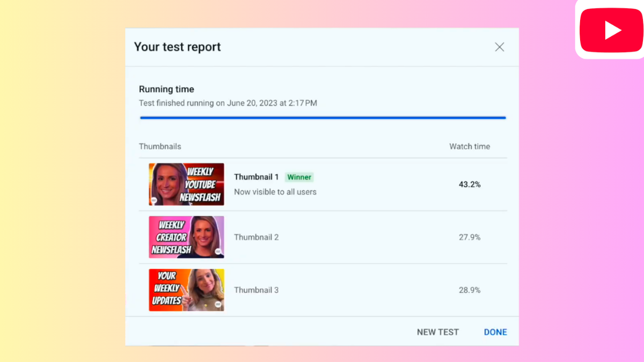Image resolution: width=644 pixels, height=362 pixels.
Task: Select the green Winner badge
Action: pyautogui.click(x=299, y=177)
